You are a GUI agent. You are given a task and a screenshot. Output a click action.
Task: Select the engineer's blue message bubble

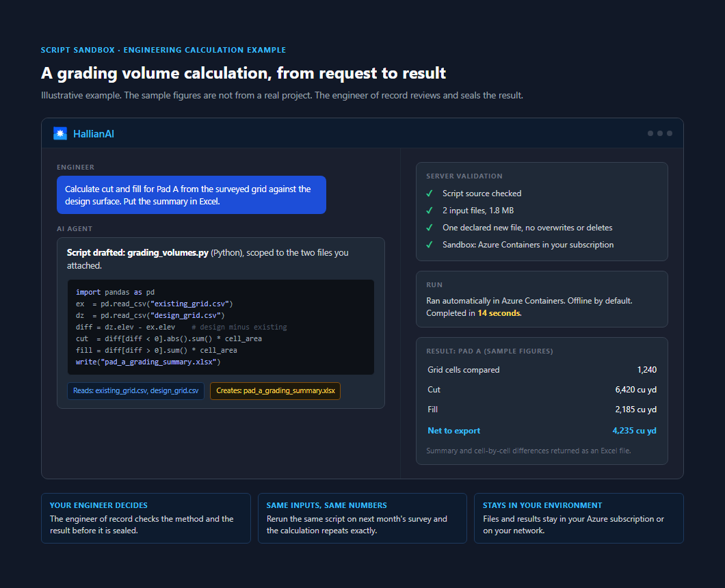click(x=192, y=195)
